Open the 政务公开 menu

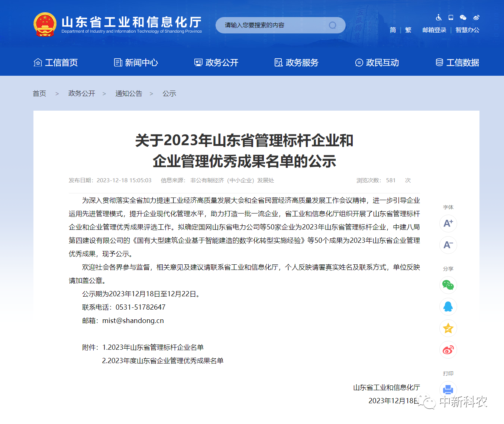[x=216, y=62]
